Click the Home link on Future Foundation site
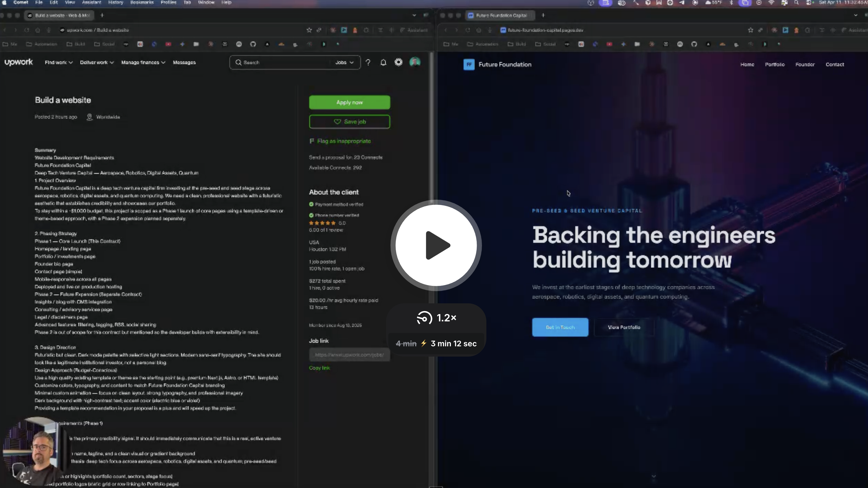The width and height of the screenshot is (868, 488). [747, 64]
